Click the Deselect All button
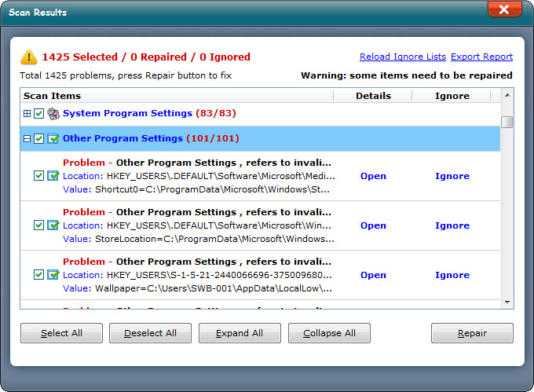 point(150,333)
